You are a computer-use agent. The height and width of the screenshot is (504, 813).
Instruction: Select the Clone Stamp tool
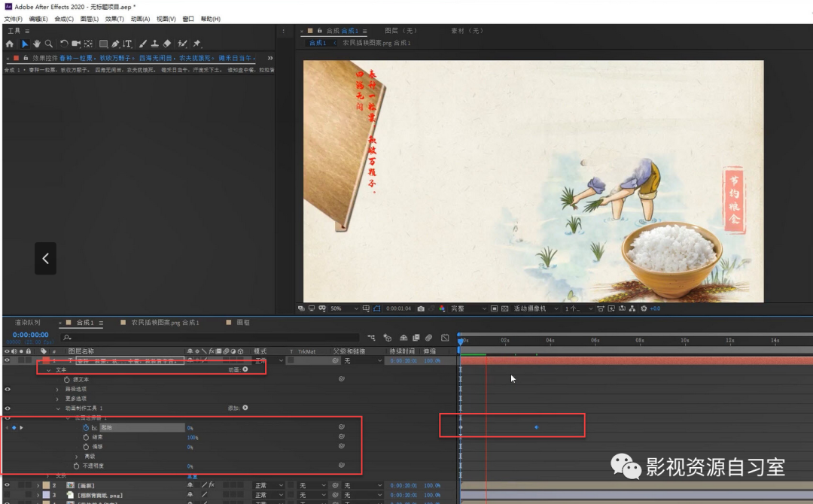(154, 44)
